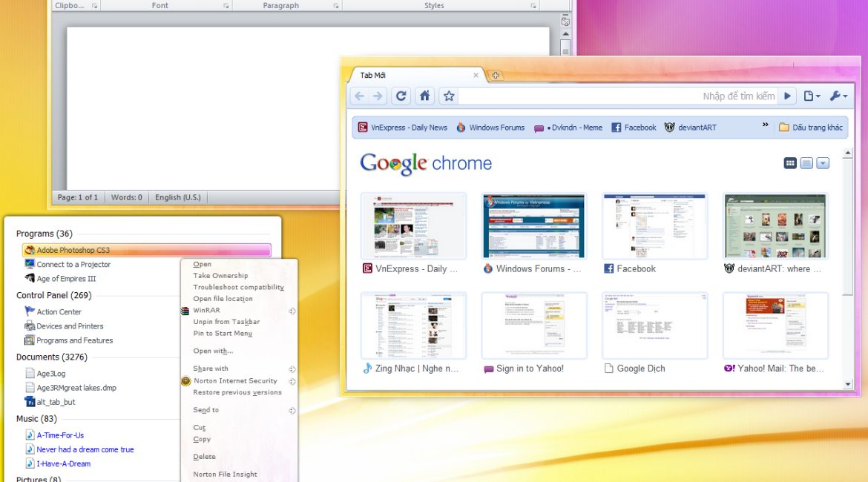Open Dvkndn - Meme bookmark
Image resolution: width=868 pixels, height=482 pixels.
(x=568, y=128)
